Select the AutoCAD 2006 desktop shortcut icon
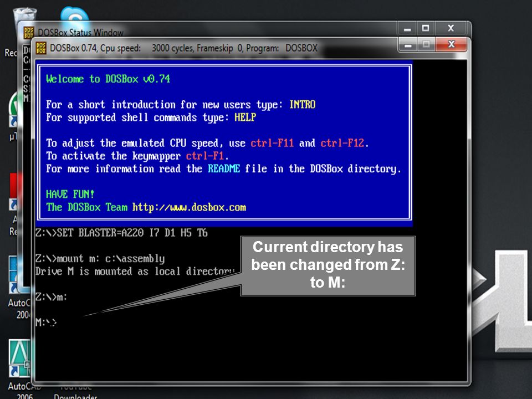 (20, 358)
